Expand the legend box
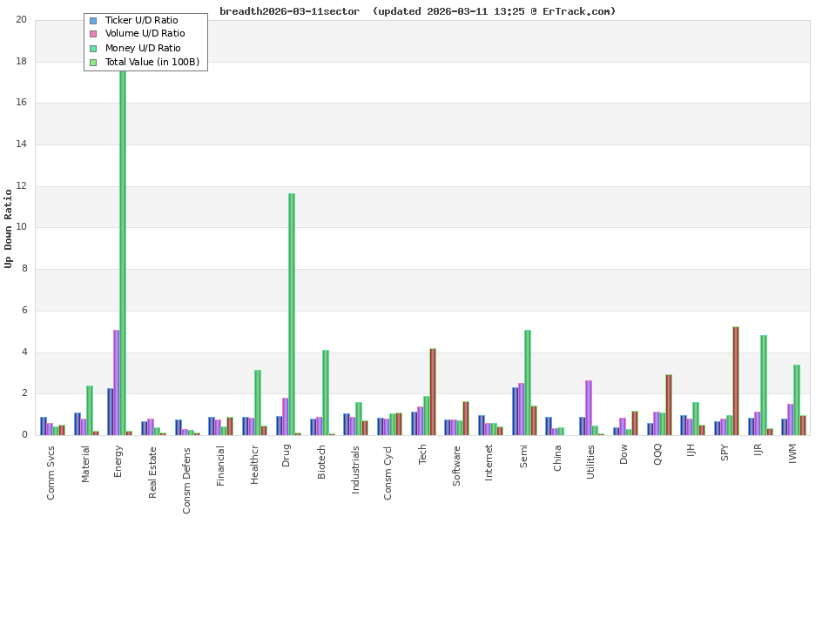This screenshot has width=836, height=644. (x=145, y=39)
